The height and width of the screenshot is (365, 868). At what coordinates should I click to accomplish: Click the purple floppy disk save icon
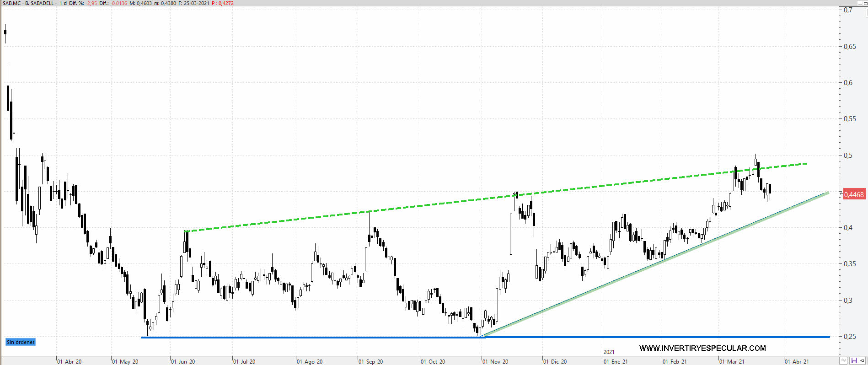[x=853, y=361]
